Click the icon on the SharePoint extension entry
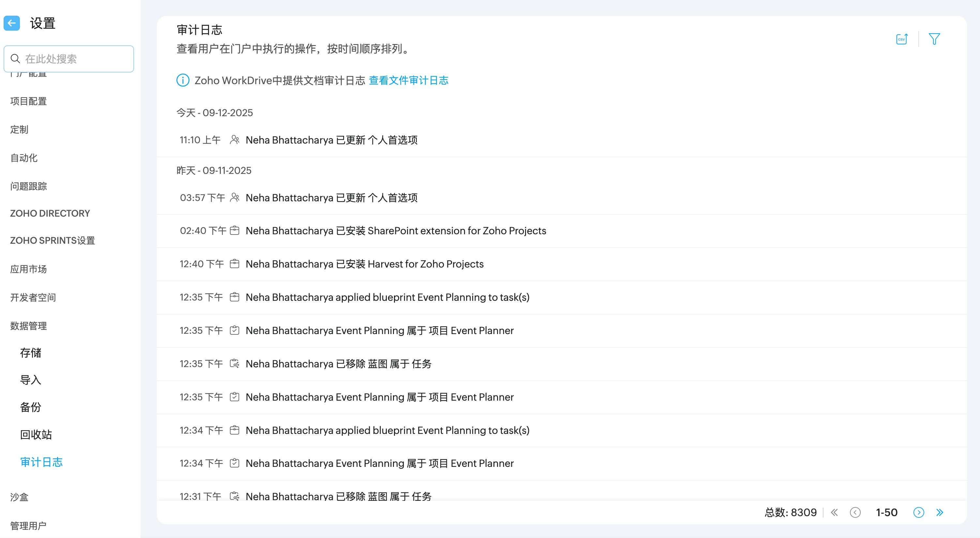The height and width of the screenshot is (538, 980). 235,231
